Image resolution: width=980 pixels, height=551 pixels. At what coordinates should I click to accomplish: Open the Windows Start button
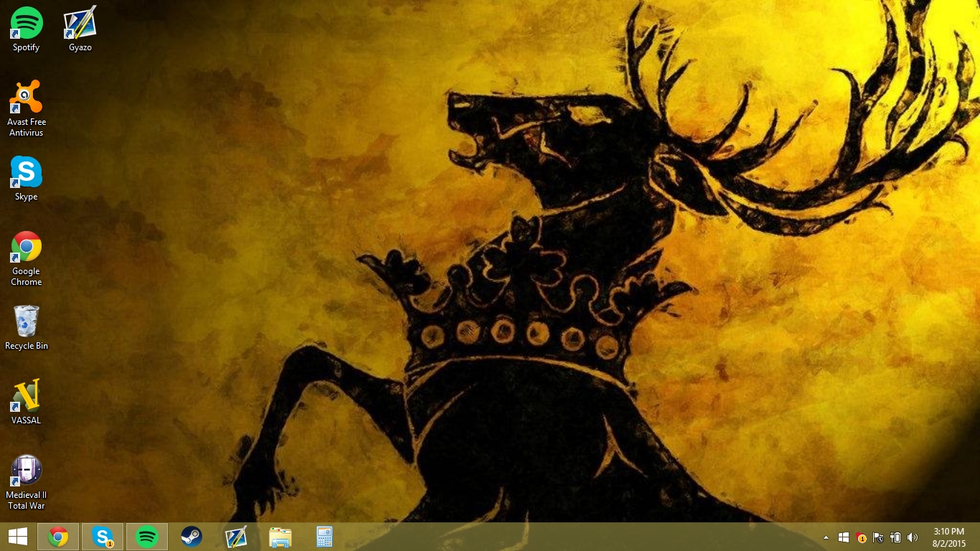18,537
